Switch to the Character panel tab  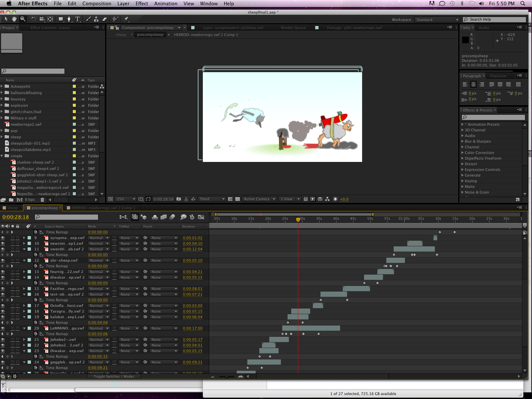[498, 76]
